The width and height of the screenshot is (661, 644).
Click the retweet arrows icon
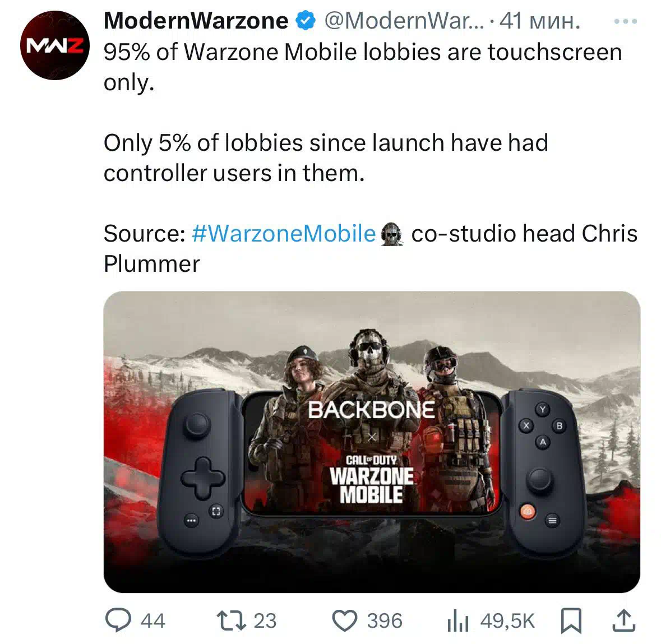(231, 621)
